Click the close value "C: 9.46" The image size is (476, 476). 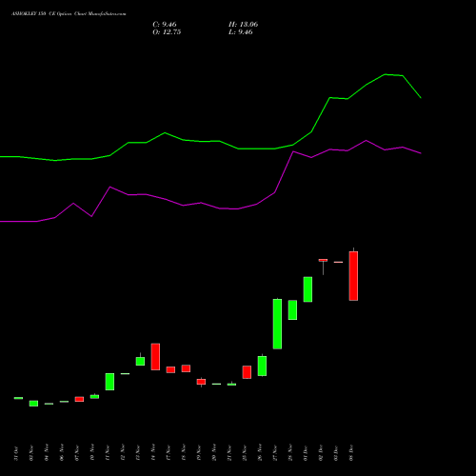click(165, 25)
